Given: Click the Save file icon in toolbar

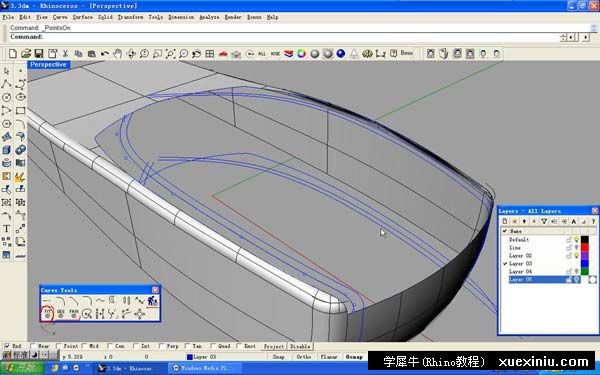Looking at the screenshot, I should tap(39, 54).
